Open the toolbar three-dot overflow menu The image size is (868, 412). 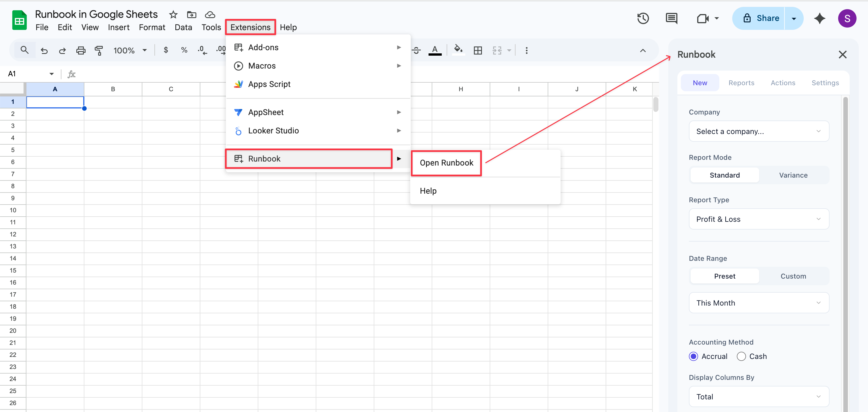coord(527,50)
